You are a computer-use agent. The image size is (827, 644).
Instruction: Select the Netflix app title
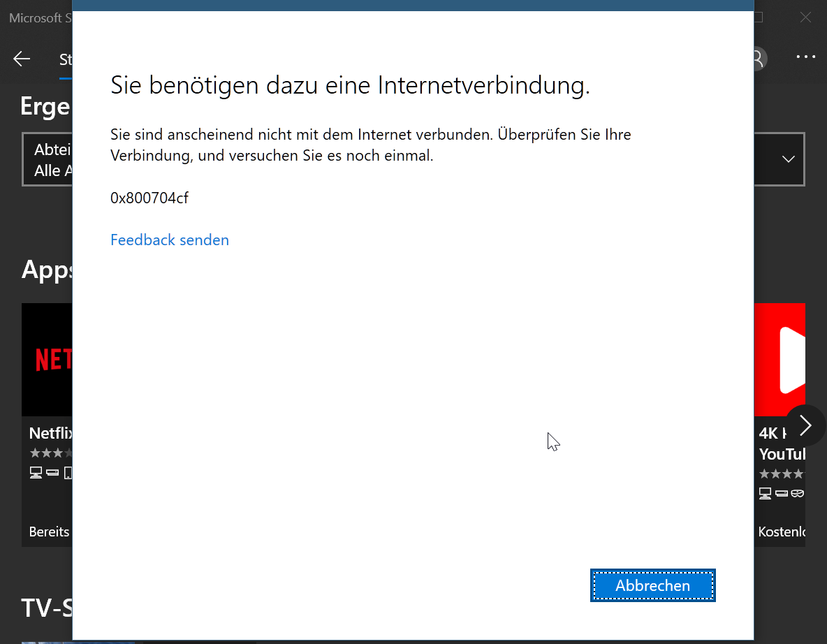[50, 433]
